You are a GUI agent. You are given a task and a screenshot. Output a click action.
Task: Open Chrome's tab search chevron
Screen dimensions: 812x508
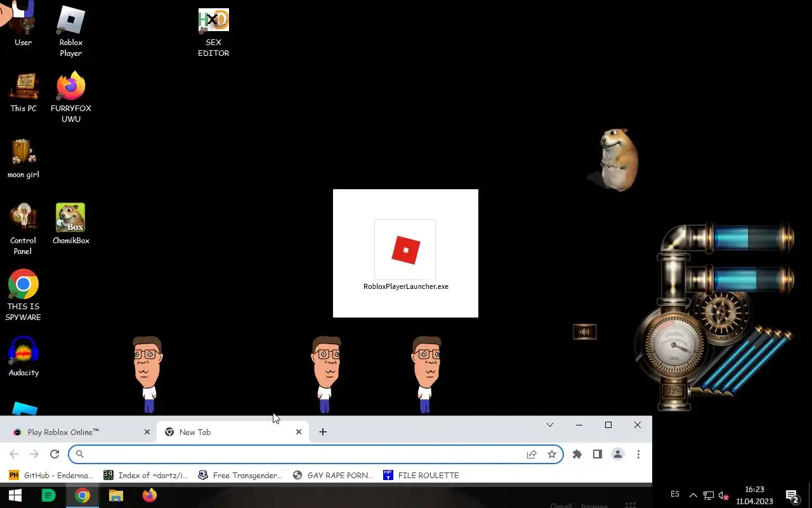click(550, 425)
